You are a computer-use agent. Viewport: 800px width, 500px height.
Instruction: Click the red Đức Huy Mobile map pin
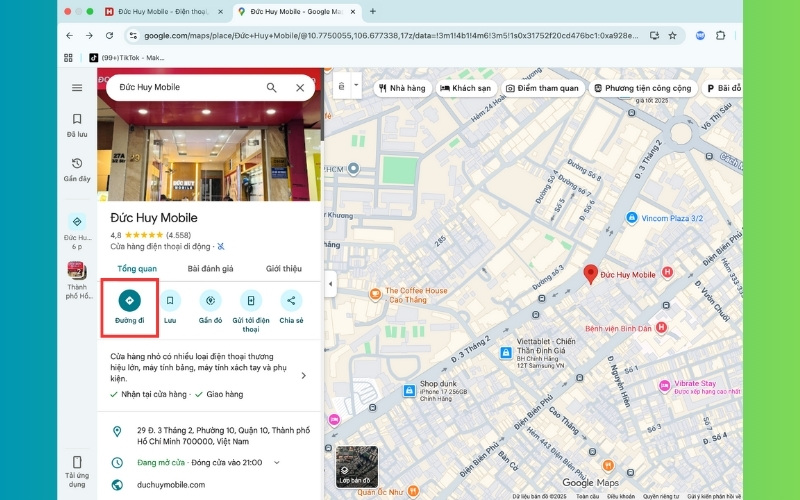tap(590, 273)
